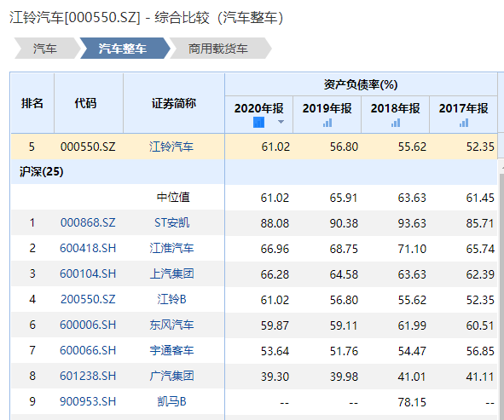Click the vertical scrollbar on the right

click(x=501, y=296)
